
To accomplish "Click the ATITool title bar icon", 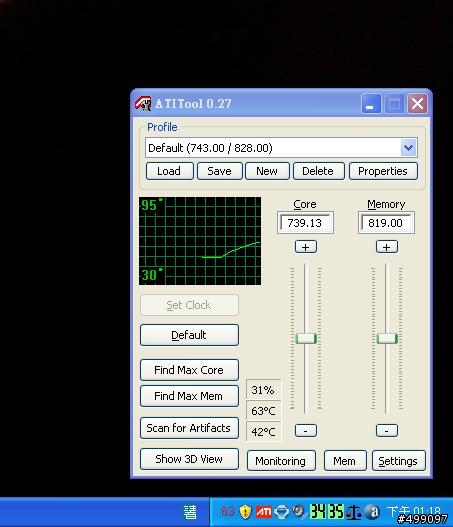I will (143, 104).
